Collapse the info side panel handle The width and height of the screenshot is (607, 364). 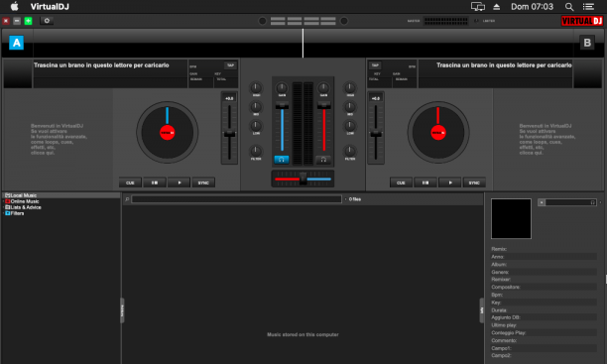(x=482, y=310)
